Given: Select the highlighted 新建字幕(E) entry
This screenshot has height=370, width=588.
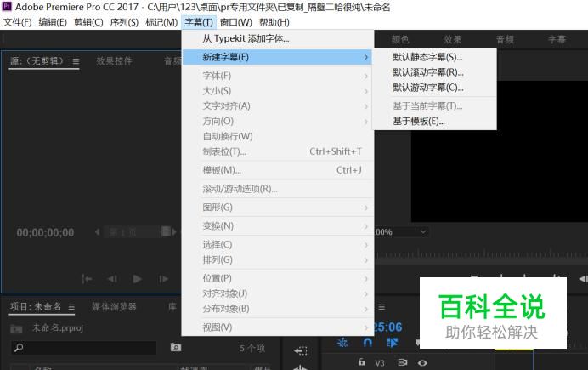Looking at the screenshot, I should [278, 57].
